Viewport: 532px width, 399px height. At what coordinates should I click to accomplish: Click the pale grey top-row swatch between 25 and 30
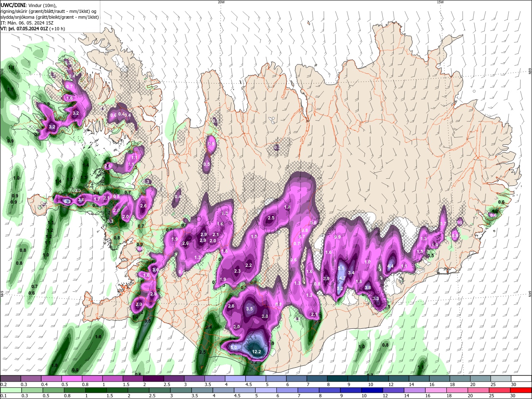coord(501,379)
